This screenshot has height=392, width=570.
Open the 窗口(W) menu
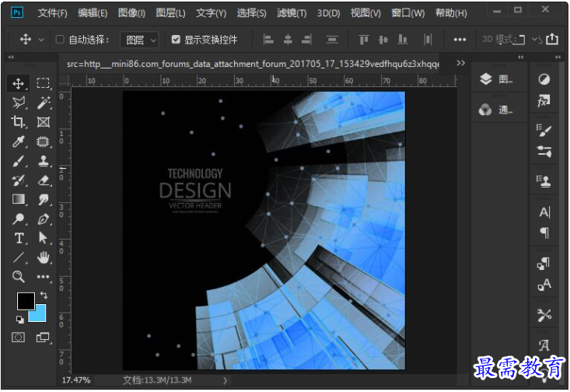click(x=408, y=13)
